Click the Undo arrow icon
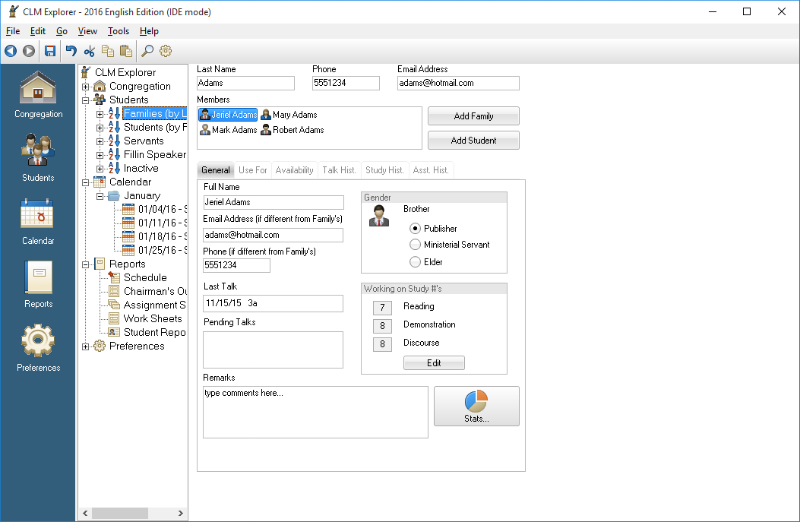Image resolution: width=800 pixels, height=522 pixels. click(71, 51)
